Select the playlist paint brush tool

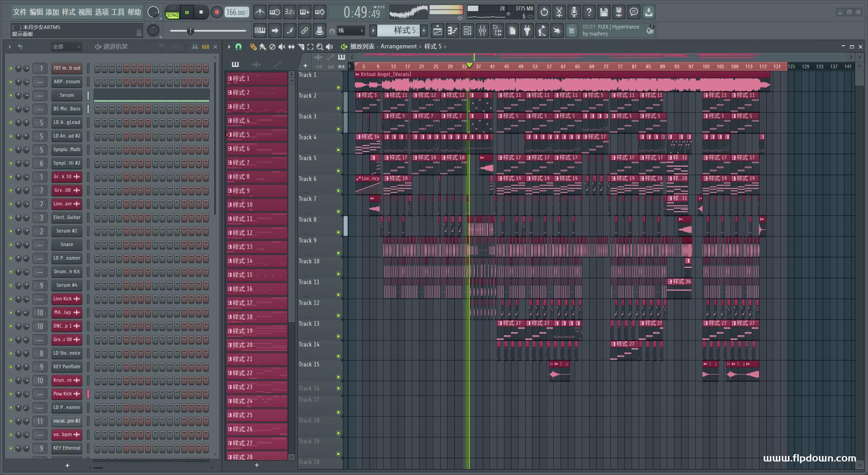tap(263, 47)
